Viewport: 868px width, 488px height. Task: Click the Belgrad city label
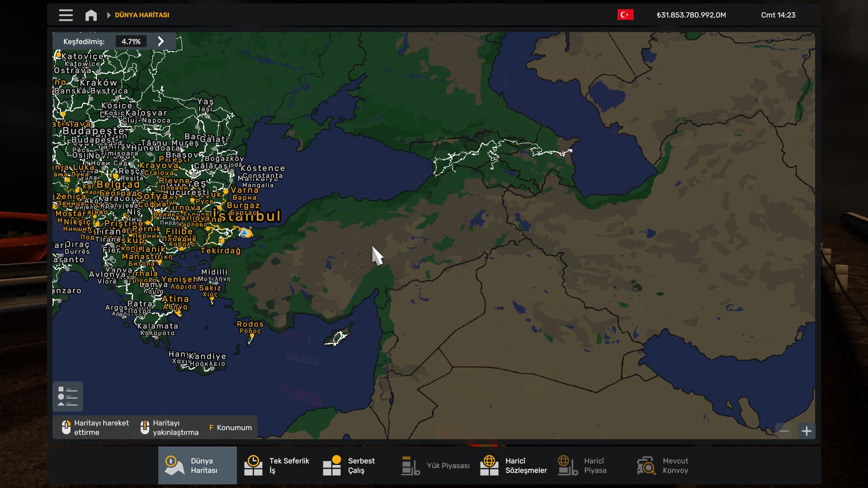click(118, 184)
